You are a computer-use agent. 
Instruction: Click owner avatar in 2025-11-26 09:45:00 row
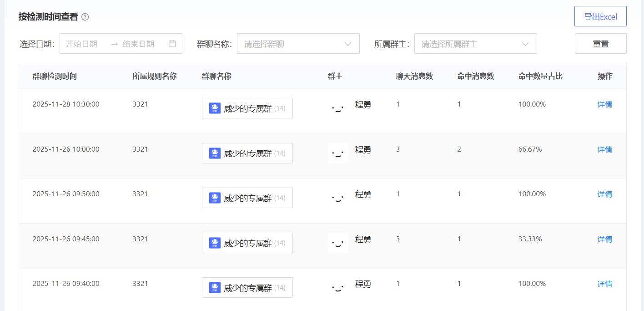[x=338, y=243]
